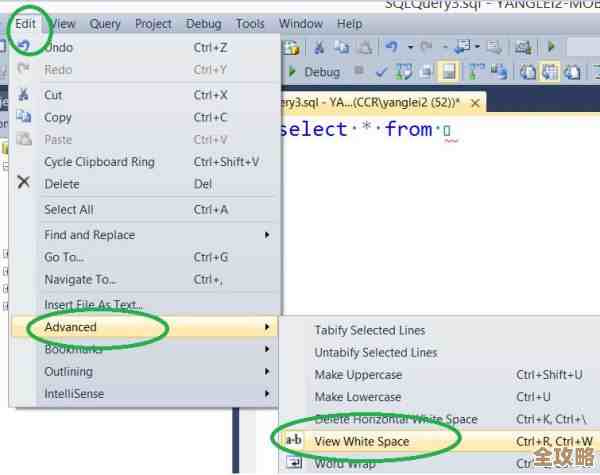Expand the IntelliSense submenu
600x475 pixels.
pos(145,393)
